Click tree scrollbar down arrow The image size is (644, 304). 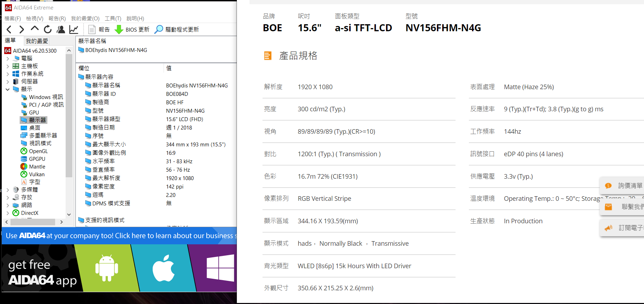[69, 214]
